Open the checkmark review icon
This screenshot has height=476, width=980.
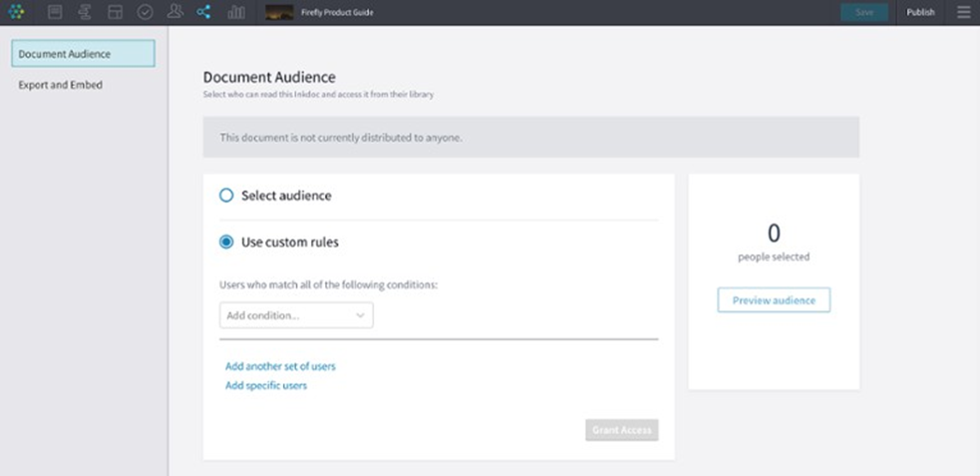[145, 12]
